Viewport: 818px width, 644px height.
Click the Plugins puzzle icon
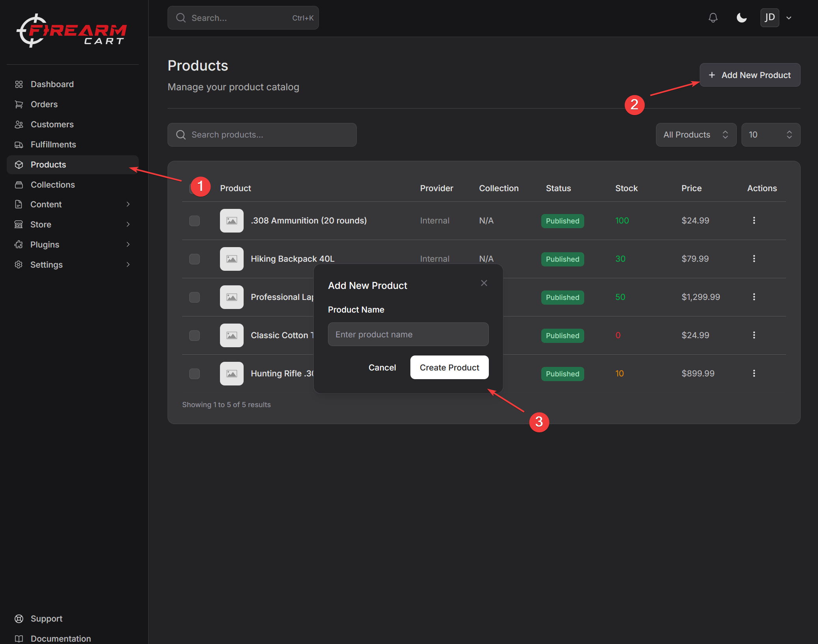pos(19,245)
